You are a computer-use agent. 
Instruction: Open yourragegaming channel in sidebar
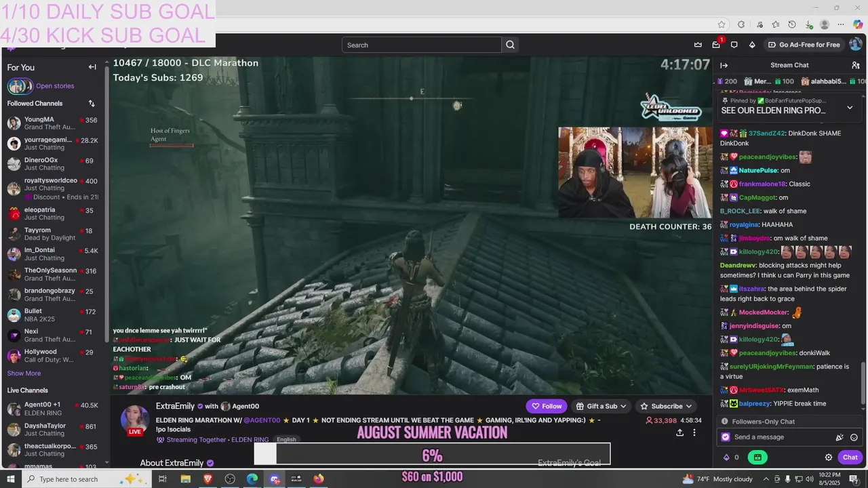[53, 144]
